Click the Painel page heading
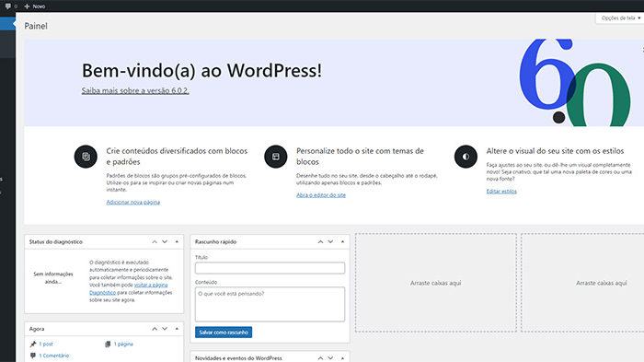This screenshot has height=362, width=644. click(x=36, y=26)
